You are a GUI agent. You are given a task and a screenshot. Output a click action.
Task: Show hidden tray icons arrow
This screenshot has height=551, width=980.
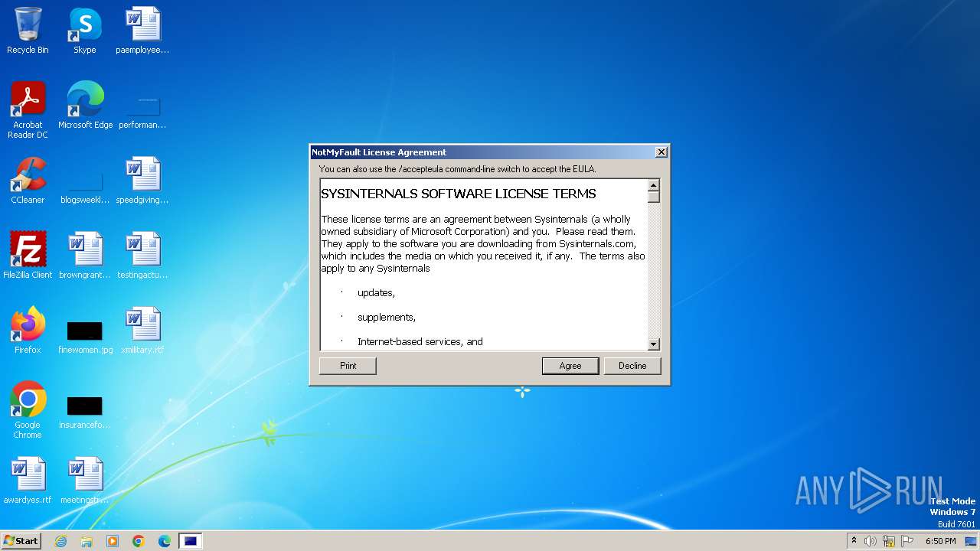click(x=854, y=541)
